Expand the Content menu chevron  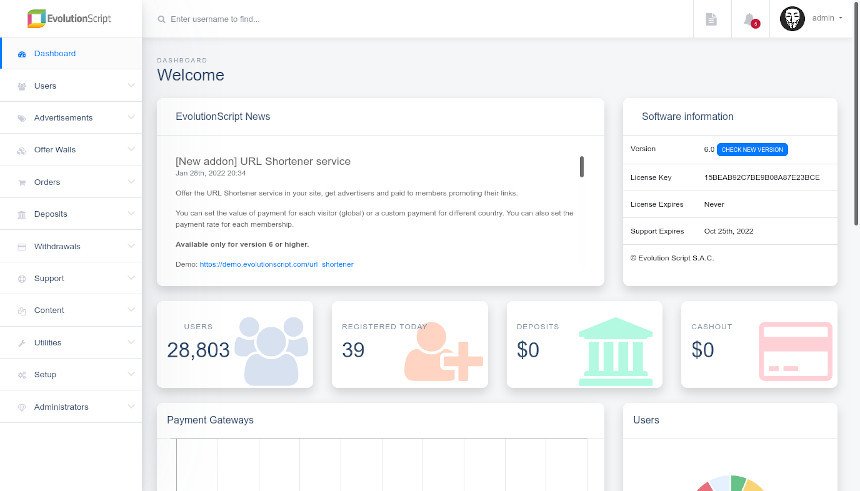tap(131, 309)
